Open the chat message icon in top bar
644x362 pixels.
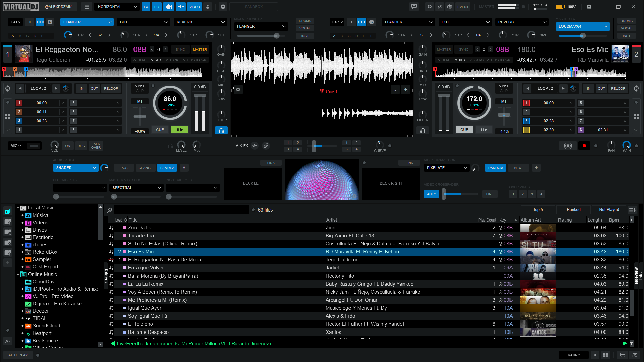(414, 7)
